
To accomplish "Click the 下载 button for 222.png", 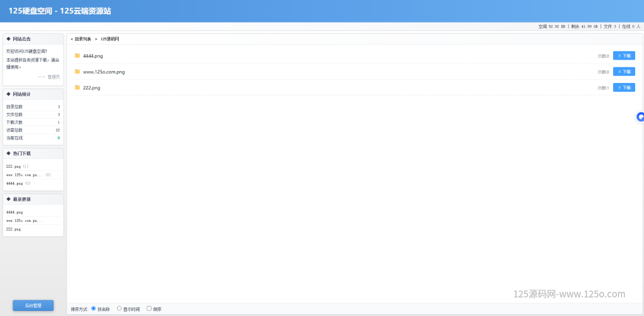I will point(624,87).
